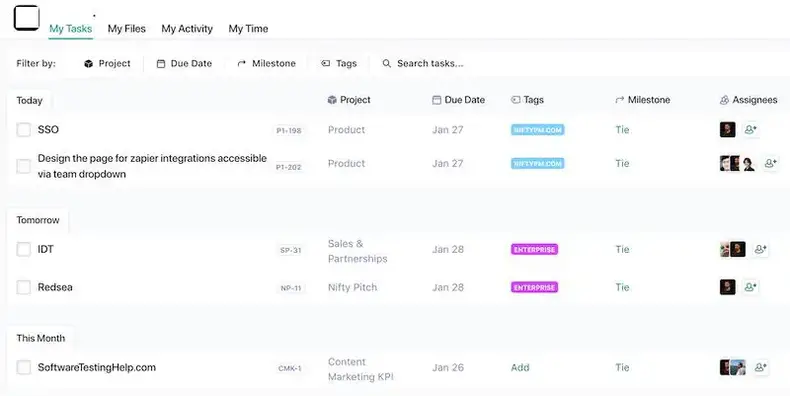Check off the SSO task
Viewport: 790px width, 396px height.
click(24, 129)
